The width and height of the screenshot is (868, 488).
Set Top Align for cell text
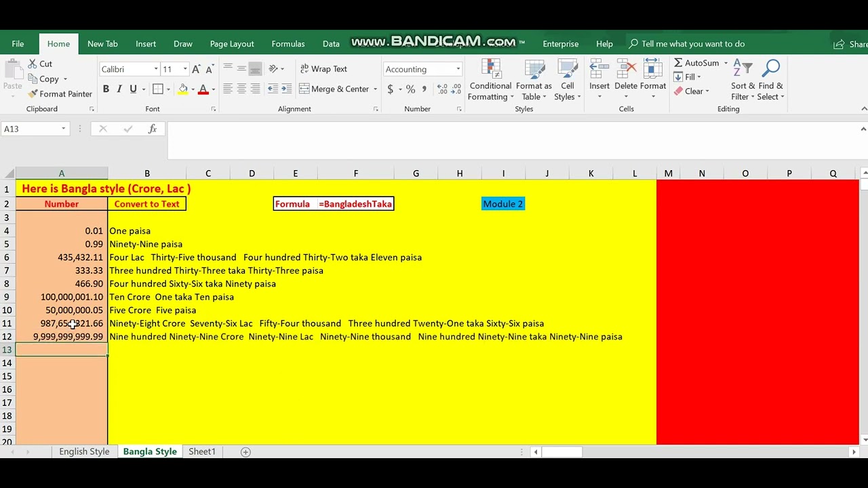(x=228, y=69)
